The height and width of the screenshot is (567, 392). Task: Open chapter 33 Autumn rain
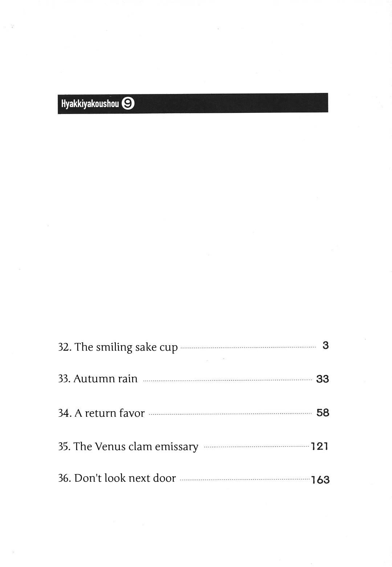pyautogui.click(x=98, y=379)
